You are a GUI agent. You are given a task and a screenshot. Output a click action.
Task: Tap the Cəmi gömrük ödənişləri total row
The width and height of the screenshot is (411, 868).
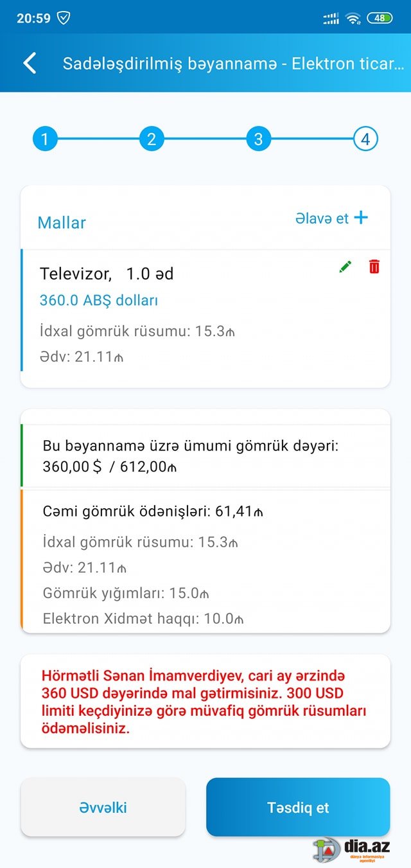coord(153,511)
